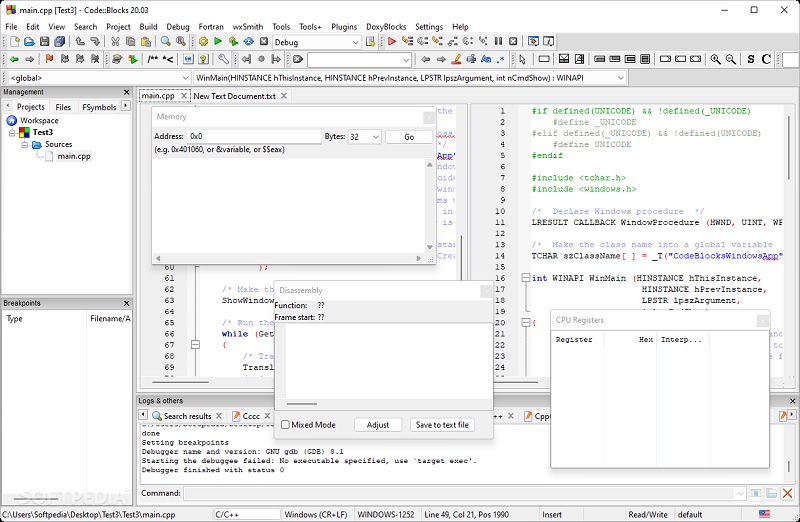800x522 pixels.
Task: Click the Toggle bookmark flag icon
Action: point(49,60)
